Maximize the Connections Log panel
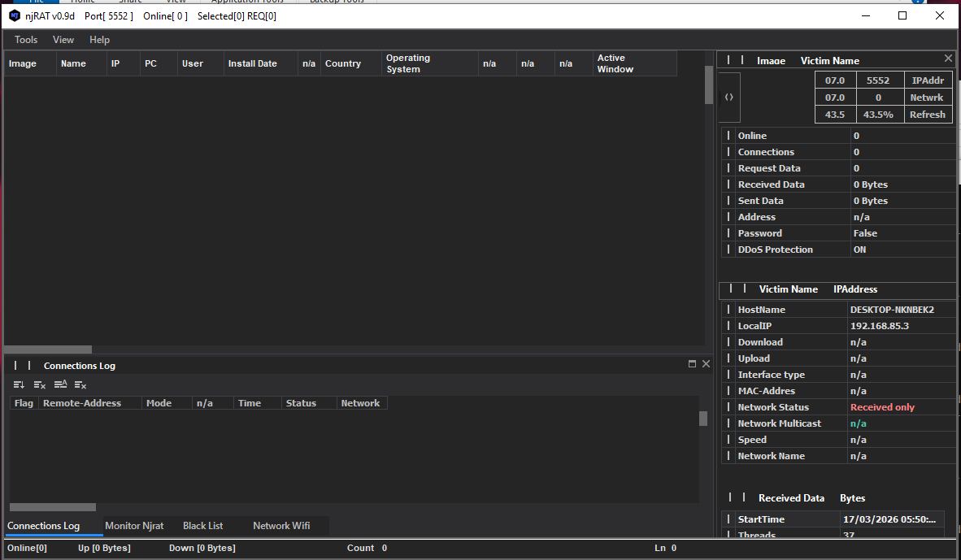The image size is (961, 560). point(693,364)
